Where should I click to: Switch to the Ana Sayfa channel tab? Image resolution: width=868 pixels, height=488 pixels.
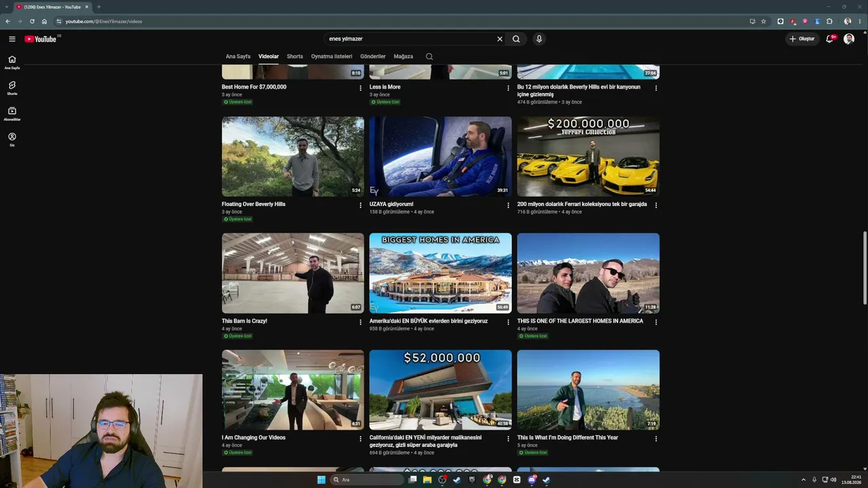pos(238,56)
